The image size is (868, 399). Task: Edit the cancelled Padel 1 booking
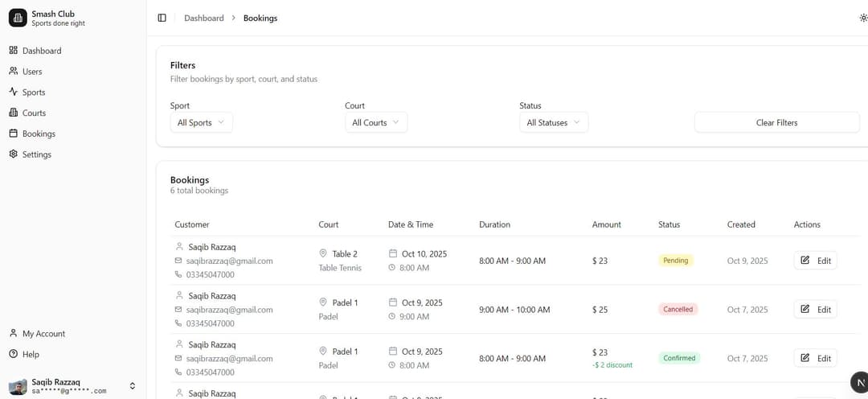click(816, 309)
